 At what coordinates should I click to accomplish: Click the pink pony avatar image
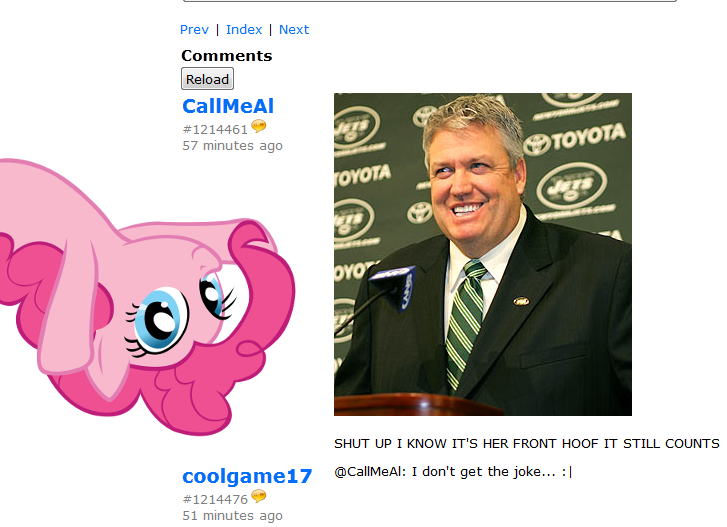147,297
